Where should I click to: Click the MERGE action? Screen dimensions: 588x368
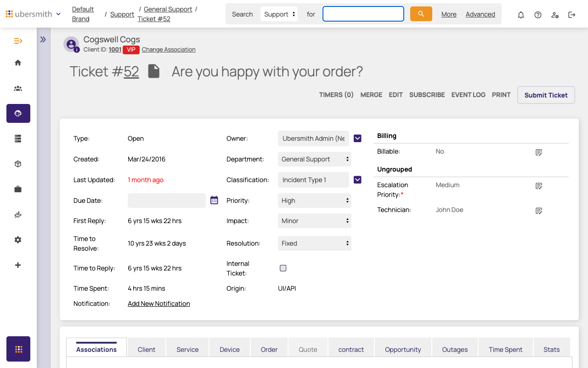tap(371, 95)
